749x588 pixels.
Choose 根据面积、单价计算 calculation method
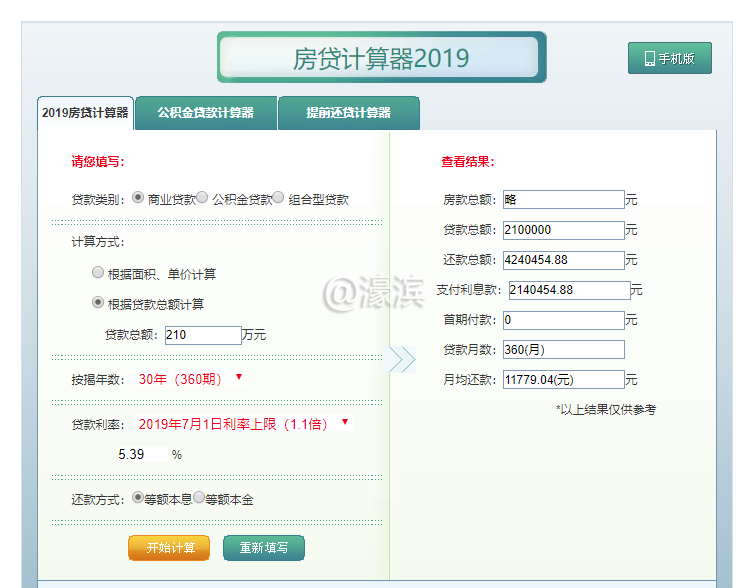[x=98, y=272]
